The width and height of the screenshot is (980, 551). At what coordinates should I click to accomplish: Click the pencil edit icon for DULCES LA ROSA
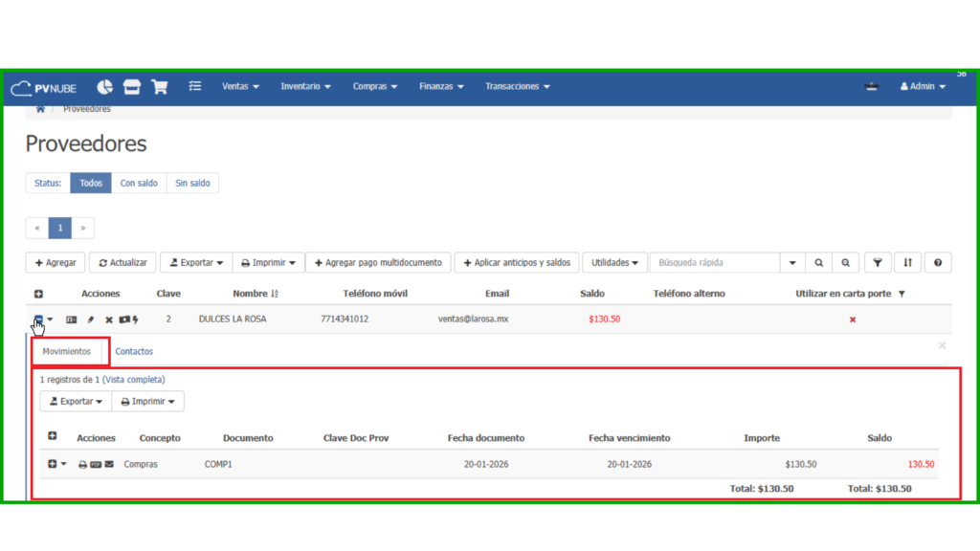pos(91,320)
